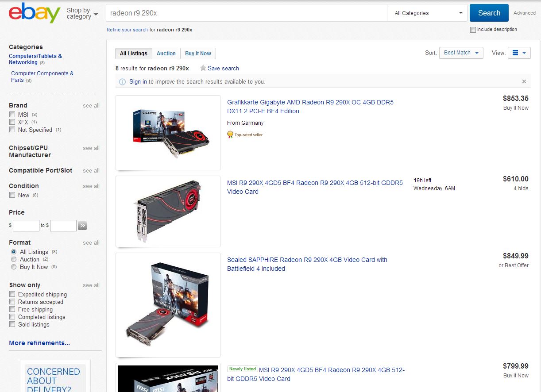Check Sold listings filter
Image resolution: width=541 pixels, height=392 pixels.
(x=12, y=324)
